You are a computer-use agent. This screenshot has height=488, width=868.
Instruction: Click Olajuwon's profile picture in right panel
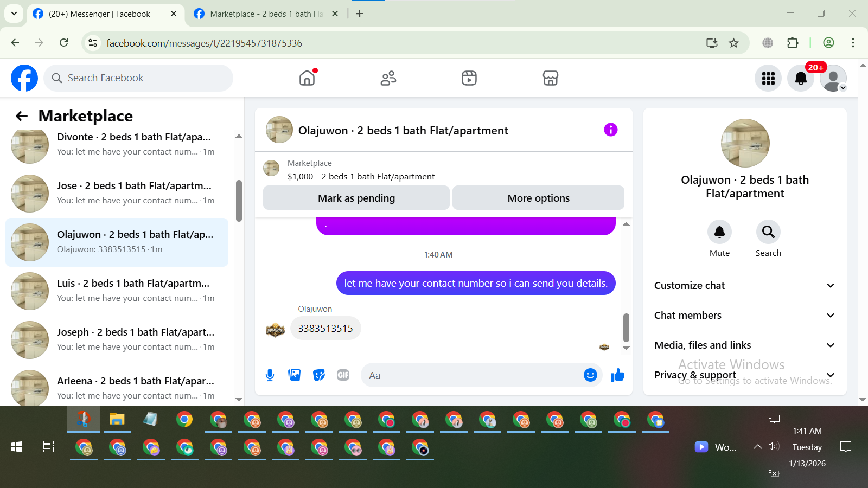(x=745, y=143)
